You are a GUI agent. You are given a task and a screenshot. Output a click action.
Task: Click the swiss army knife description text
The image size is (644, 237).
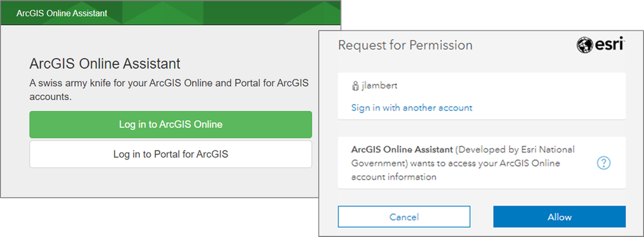coord(169,90)
